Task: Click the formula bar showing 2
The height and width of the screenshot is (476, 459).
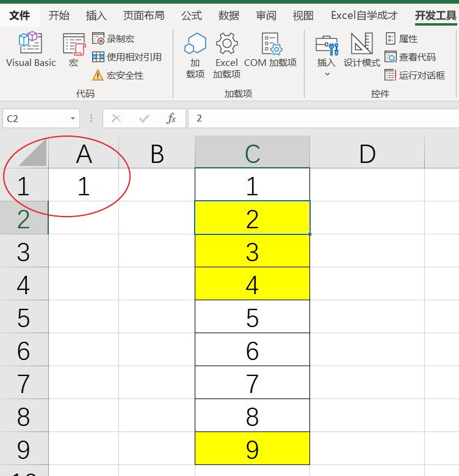Action: coord(323,118)
